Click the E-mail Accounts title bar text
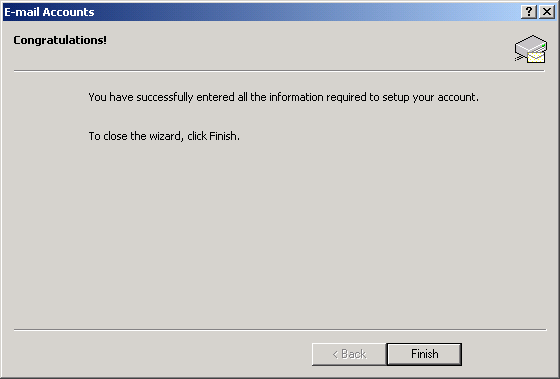This screenshot has height=379, width=560. pyautogui.click(x=49, y=12)
